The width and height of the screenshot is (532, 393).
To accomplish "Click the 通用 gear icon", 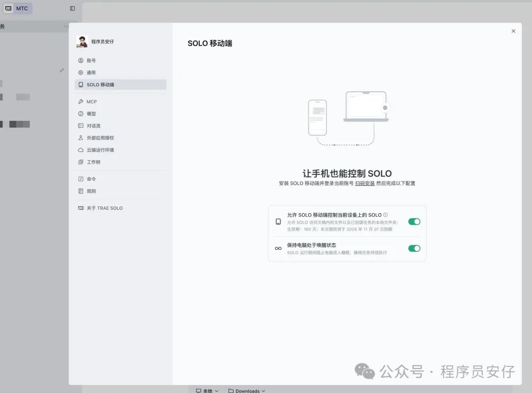I will 81,72.
